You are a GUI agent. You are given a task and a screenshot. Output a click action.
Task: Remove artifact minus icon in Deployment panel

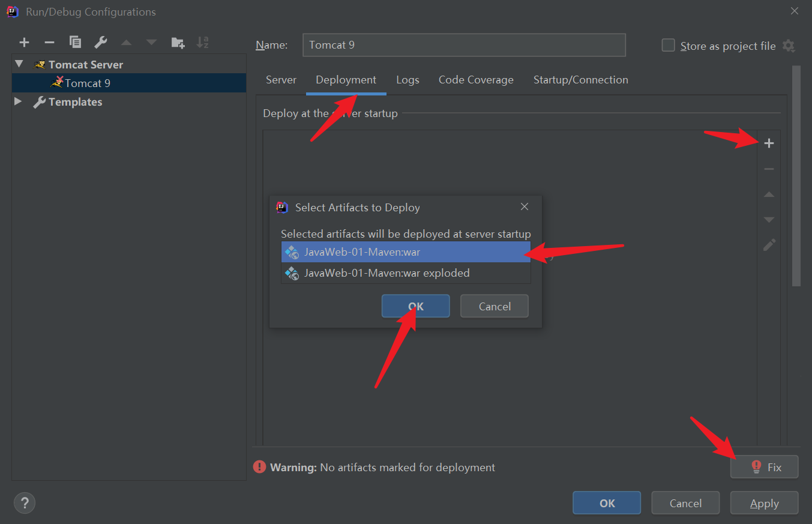(x=769, y=169)
